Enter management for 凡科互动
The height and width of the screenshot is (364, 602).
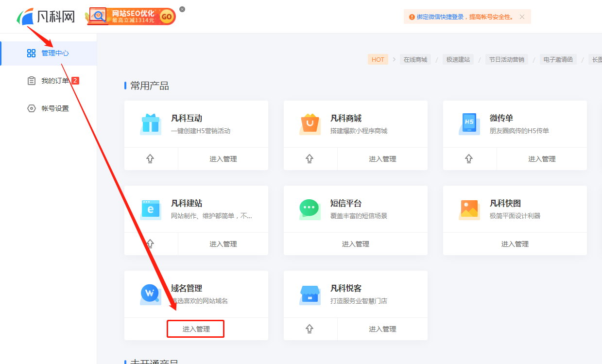(x=224, y=159)
